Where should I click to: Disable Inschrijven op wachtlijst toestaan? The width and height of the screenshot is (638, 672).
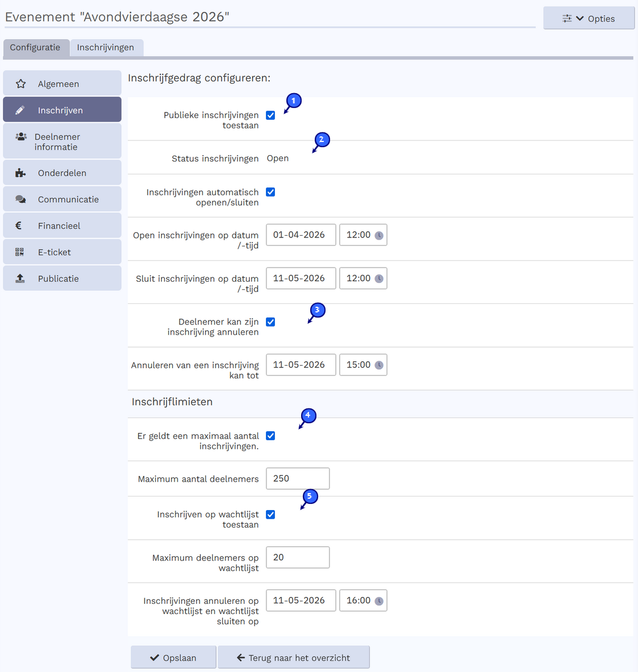coord(270,515)
